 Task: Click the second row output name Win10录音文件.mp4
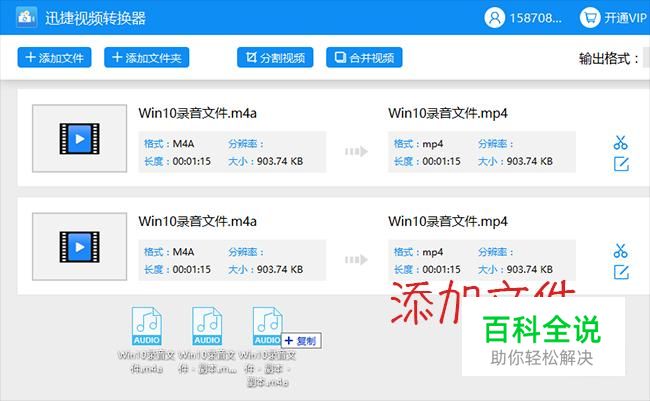click(448, 221)
